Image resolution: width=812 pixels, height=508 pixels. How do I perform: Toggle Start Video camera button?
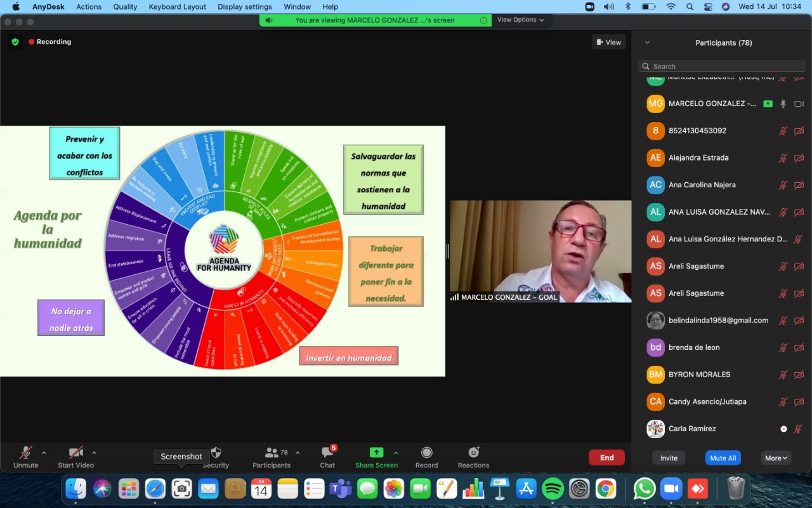(x=75, y=453)
